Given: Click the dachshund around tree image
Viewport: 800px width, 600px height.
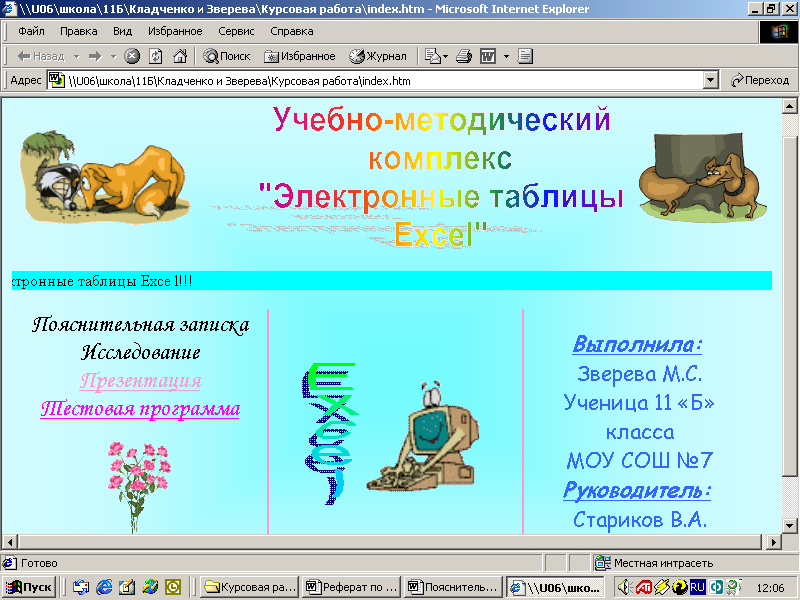Looking at the screenshot, I should click(703, 177).
